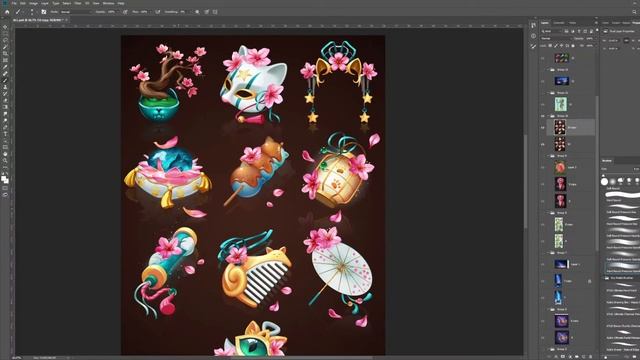Switch to the Channels tab
The width and height of the screenshot is (640, 360).
pyautogui.click(x=559, y=23)
